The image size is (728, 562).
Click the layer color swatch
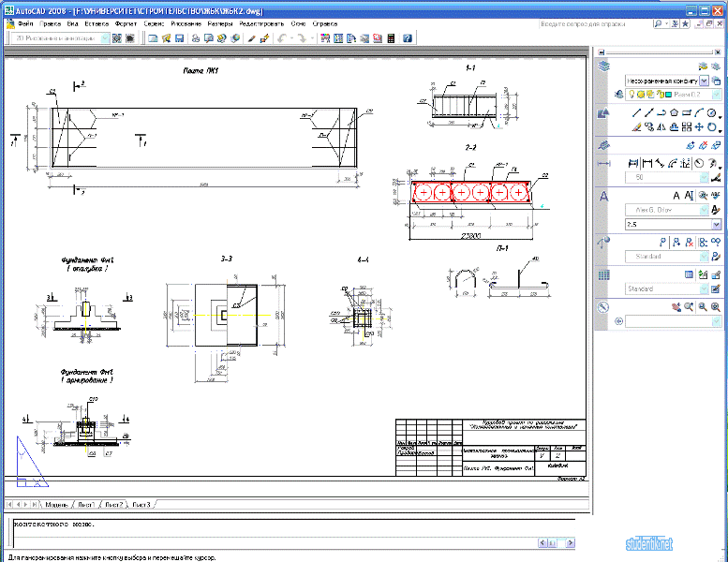tap(669, 95)
